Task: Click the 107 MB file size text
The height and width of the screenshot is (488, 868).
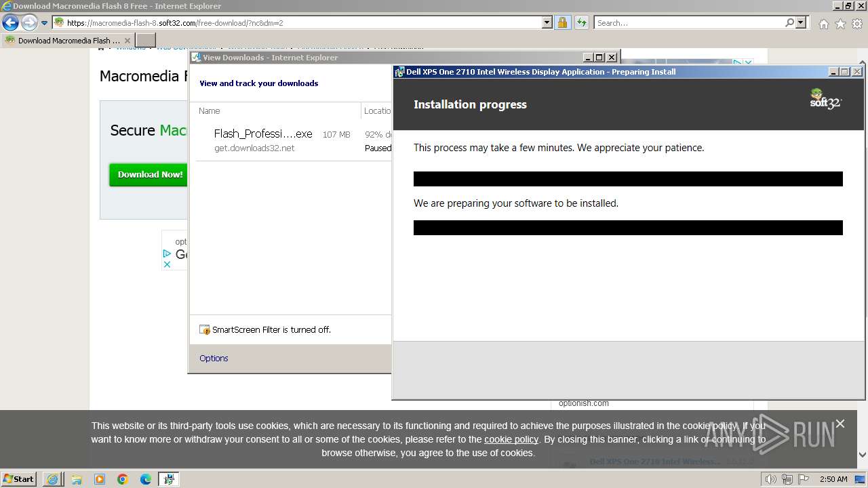Action: pos(336,135)
